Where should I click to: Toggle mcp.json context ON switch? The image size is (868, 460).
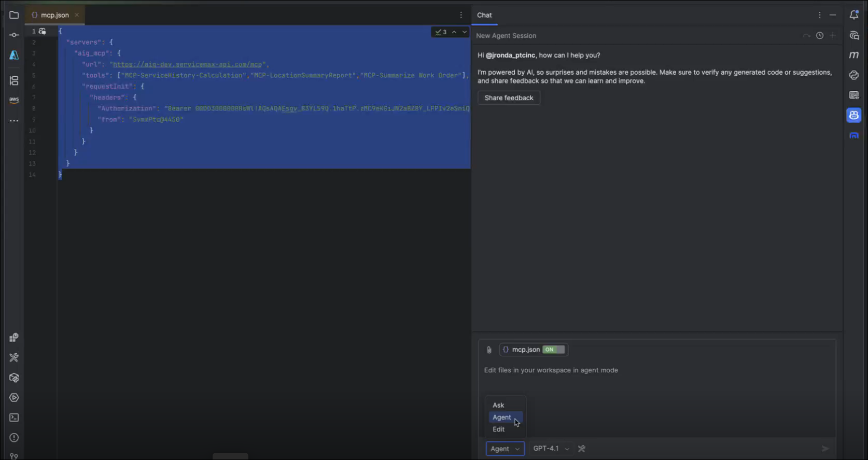[553, 350]
